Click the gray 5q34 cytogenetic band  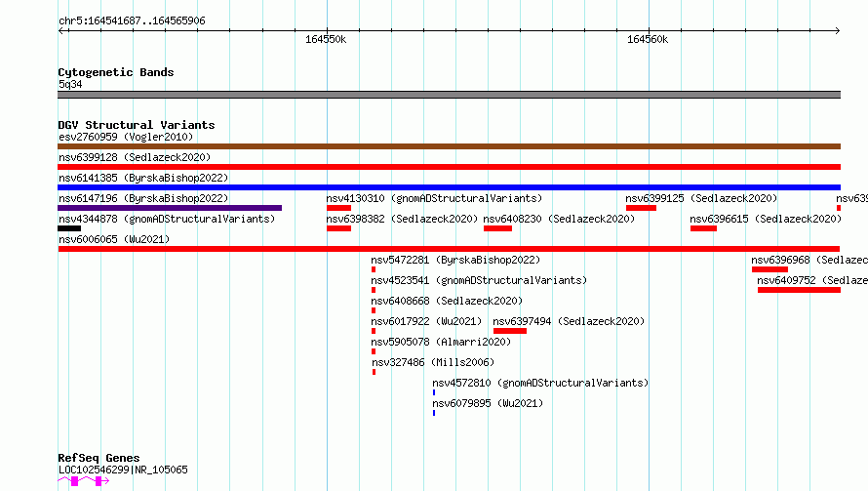click(449, 95)
